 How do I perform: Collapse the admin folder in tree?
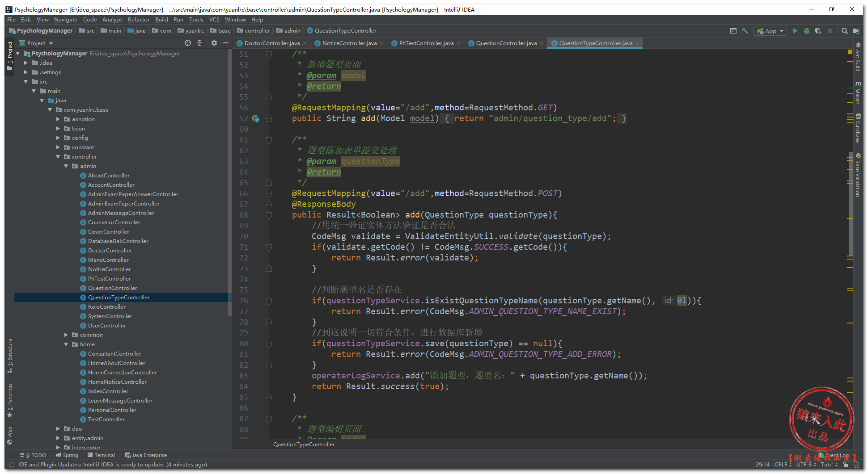[66, 166]
